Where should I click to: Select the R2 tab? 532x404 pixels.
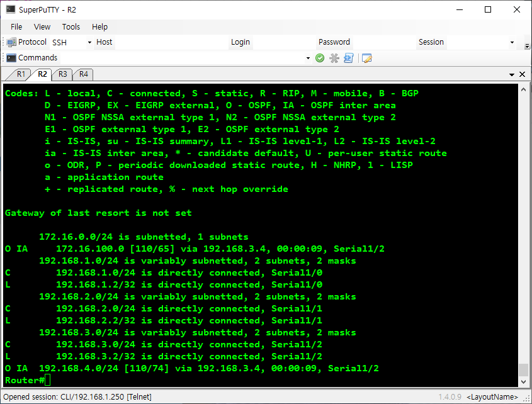[42, 74]
